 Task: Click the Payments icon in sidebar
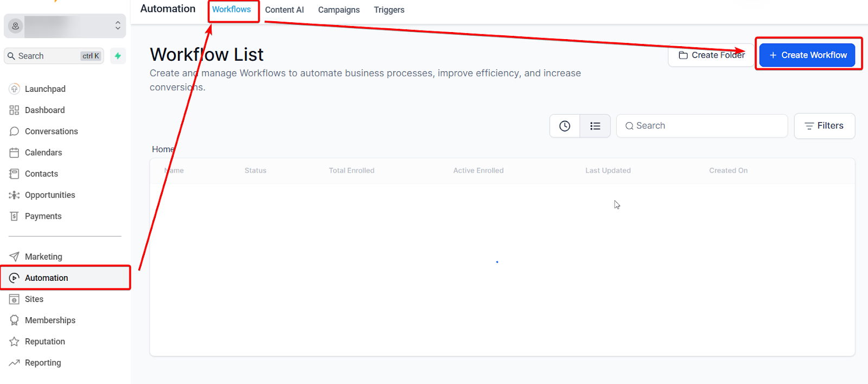[14, 216]
